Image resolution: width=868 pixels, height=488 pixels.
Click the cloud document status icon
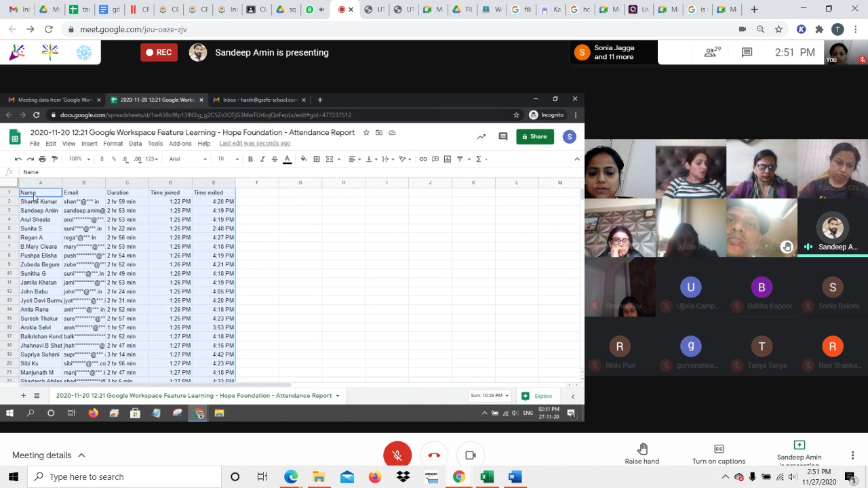pyautogui.click(x=392, y=133)
